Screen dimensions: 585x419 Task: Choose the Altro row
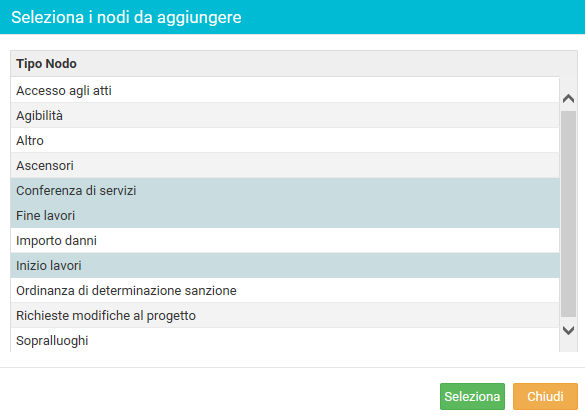[x=285, y=140]
